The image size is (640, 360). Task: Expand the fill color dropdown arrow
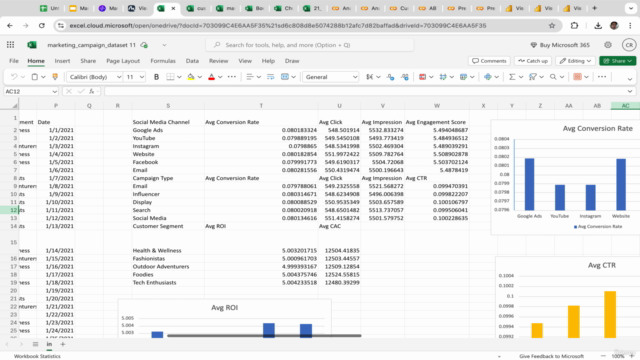point(200,77)
